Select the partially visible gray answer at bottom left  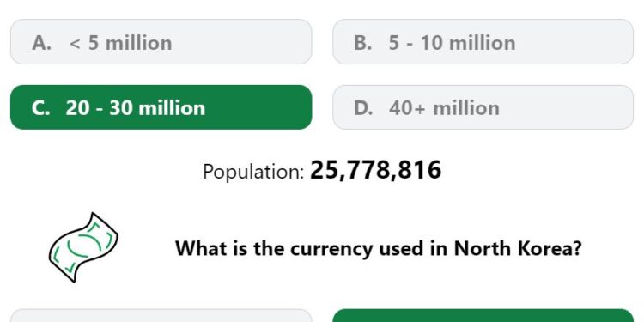click(x=161, y=315)
